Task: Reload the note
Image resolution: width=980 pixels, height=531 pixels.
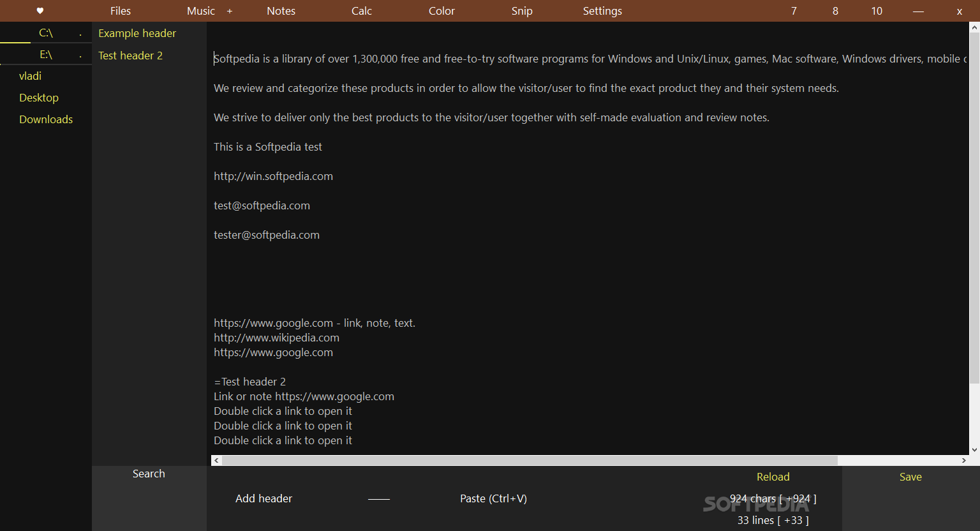Action: (773, 477)
